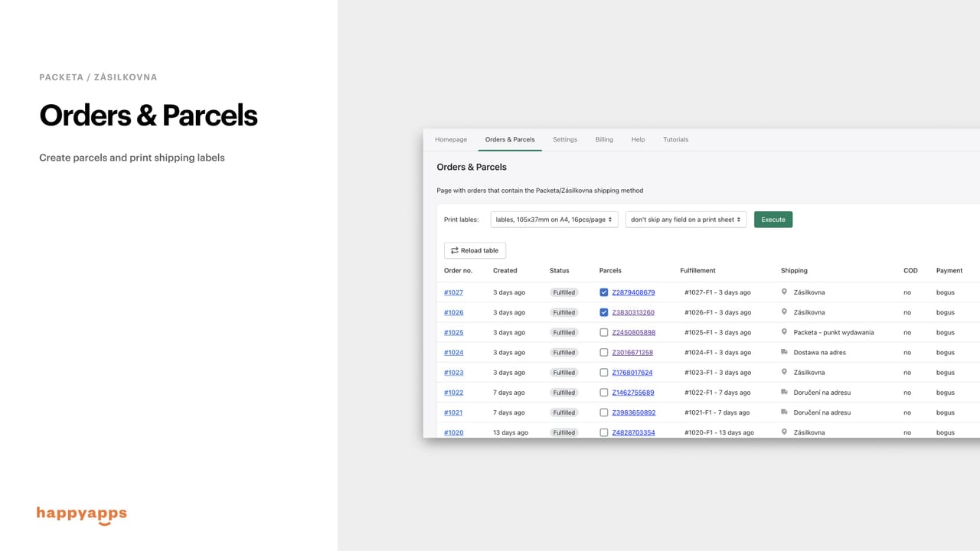Expand the 'don't skip any field' dropdown
This screenshot has width=980, height=551.
[686, 220]
